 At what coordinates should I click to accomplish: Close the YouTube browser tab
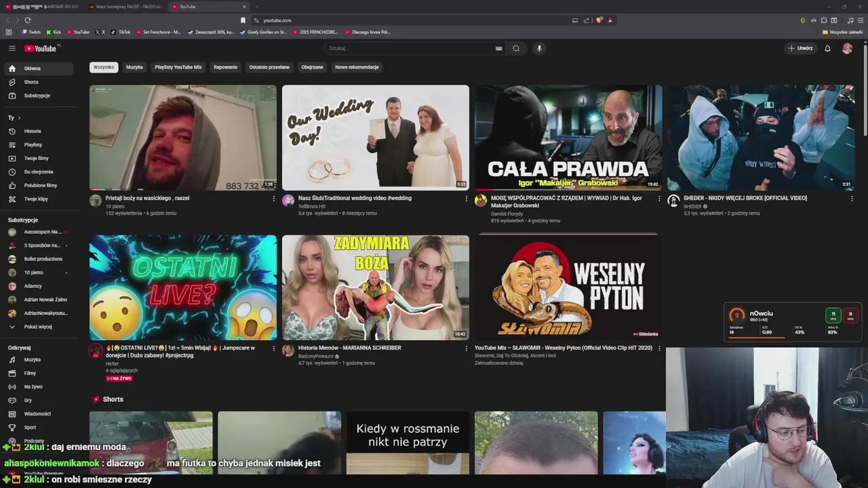click(x=244, y=7)
